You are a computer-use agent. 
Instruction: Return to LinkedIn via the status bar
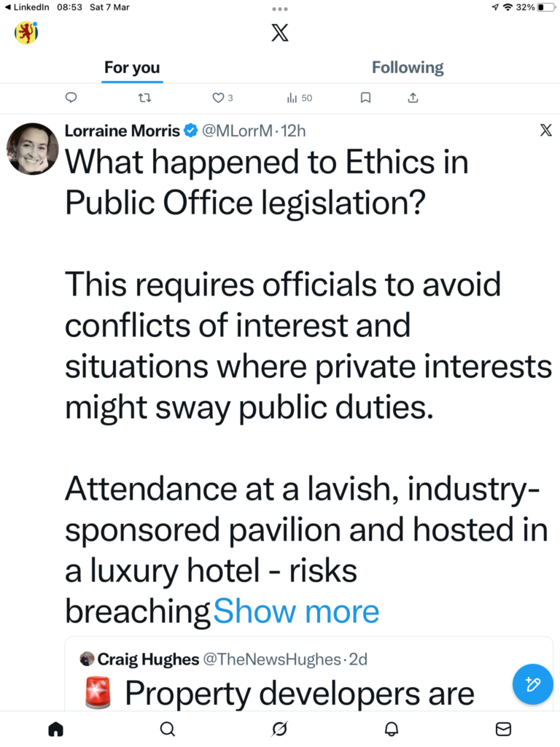(x=26, y=7)
